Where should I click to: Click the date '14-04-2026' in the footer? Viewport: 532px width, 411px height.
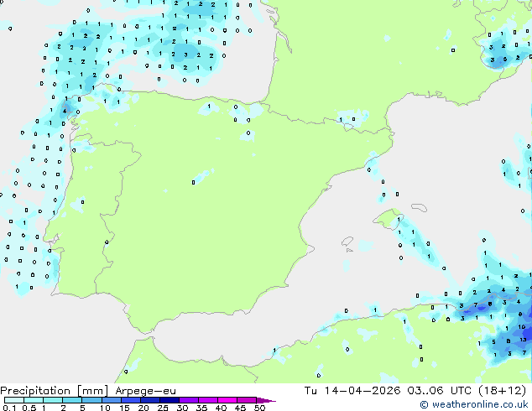(362, 390)
